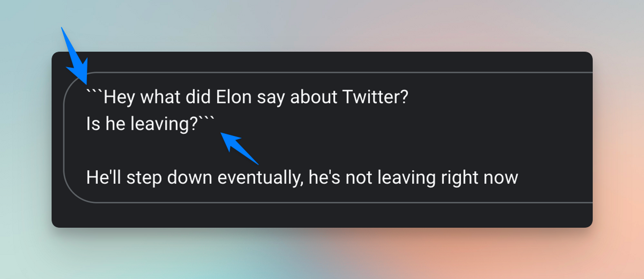Click the word Twitter? in the first line
This screenshot has height=279, width=644.
point(375,97)
